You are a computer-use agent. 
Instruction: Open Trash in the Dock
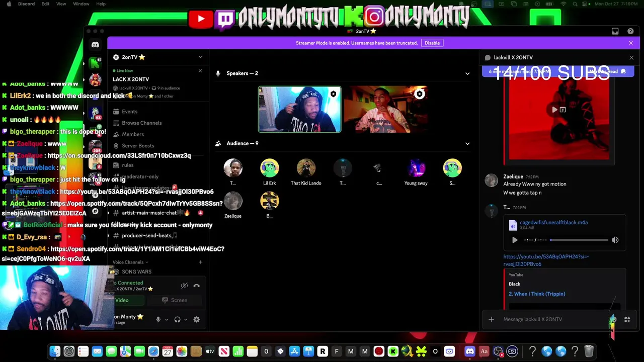click(589, 351)
